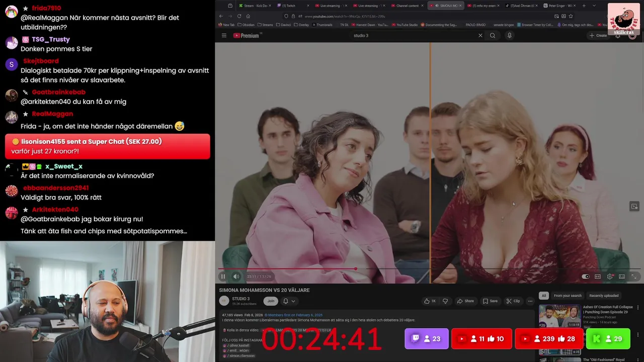Switch the player to theater mode
Image resolution: width=644 pixels, height=362 pixels.
[622, 277]
